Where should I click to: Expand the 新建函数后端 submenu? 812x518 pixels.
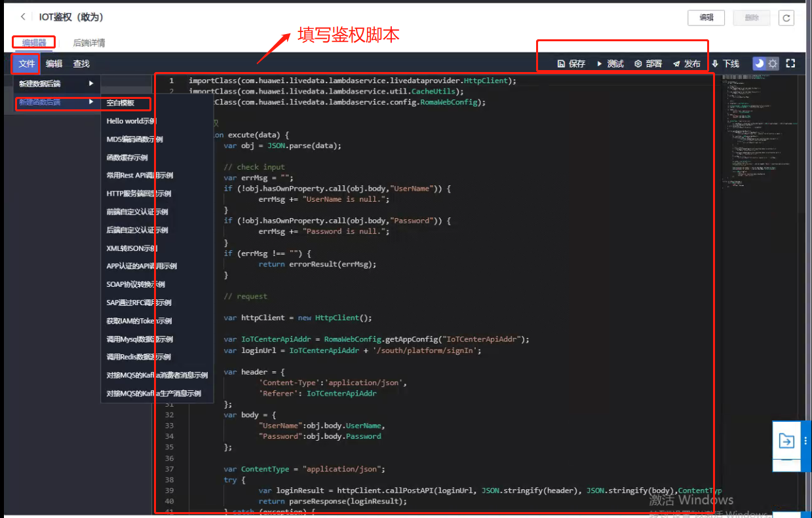tap(56, 102)
